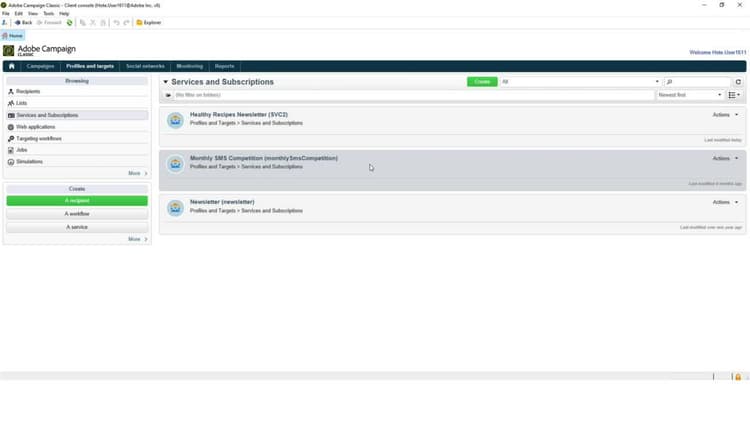Click the search input field
The width and height of the screenshot is (750, 421).
pos(697,82)
